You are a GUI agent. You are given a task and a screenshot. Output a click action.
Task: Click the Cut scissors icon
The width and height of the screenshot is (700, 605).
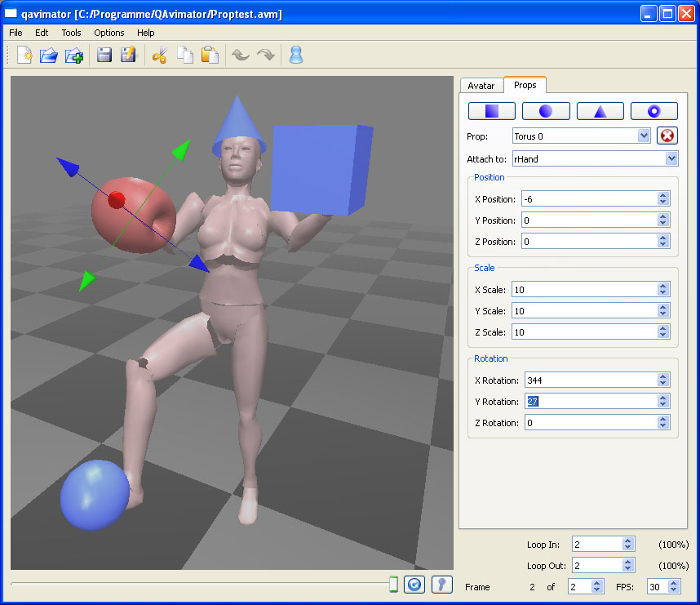160,56
